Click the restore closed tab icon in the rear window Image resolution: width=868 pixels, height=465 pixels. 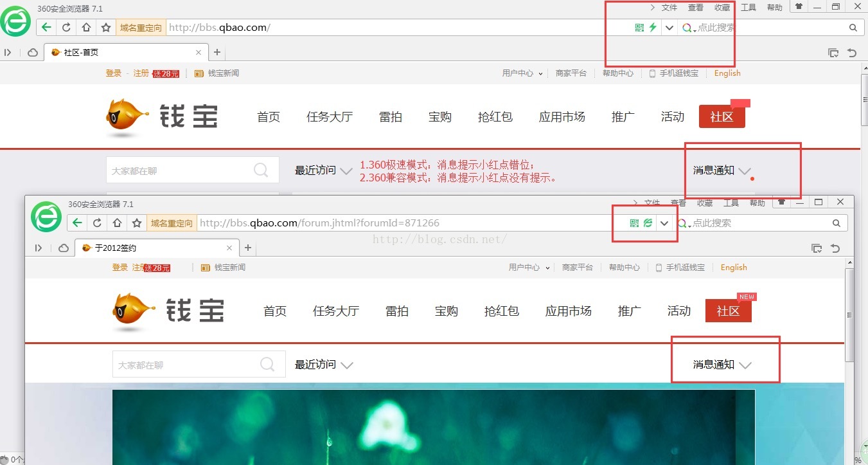[852, 53]
